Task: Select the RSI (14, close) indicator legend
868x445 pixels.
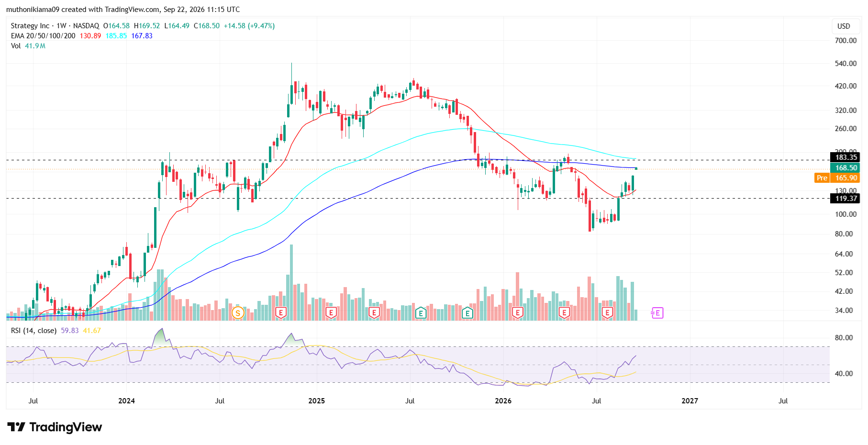Action: pyautogui.click(x=33, y=331)
